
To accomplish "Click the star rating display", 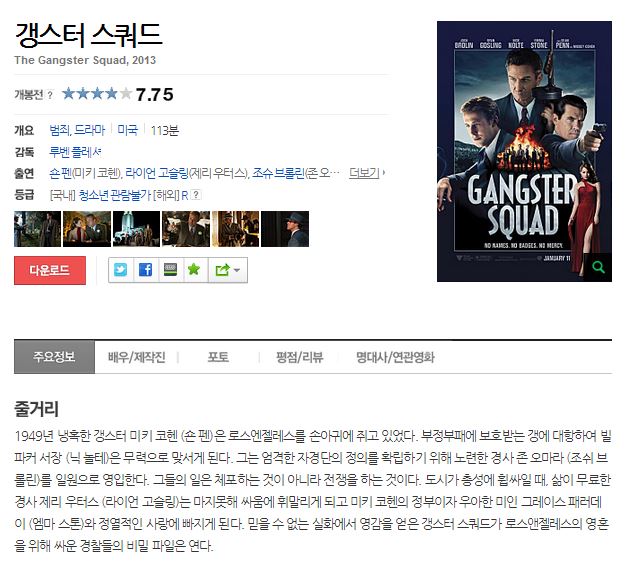I will (x=97, y=94).
